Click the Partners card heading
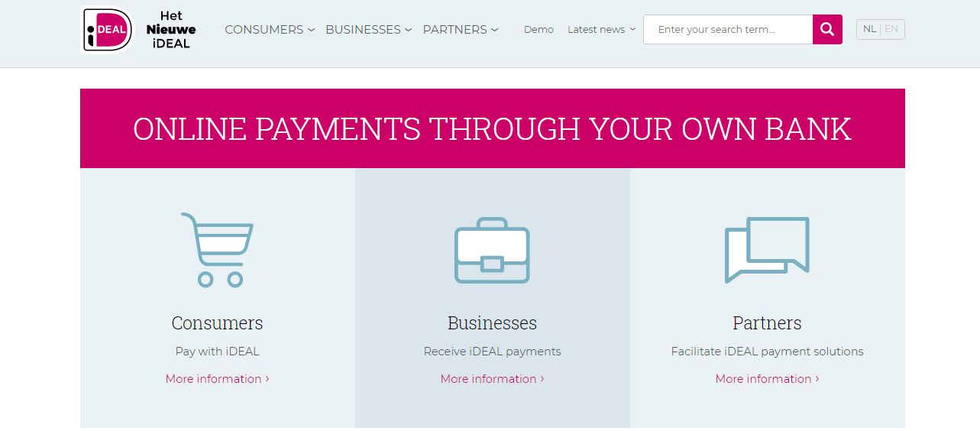The image size is (980, 431). 767,323
